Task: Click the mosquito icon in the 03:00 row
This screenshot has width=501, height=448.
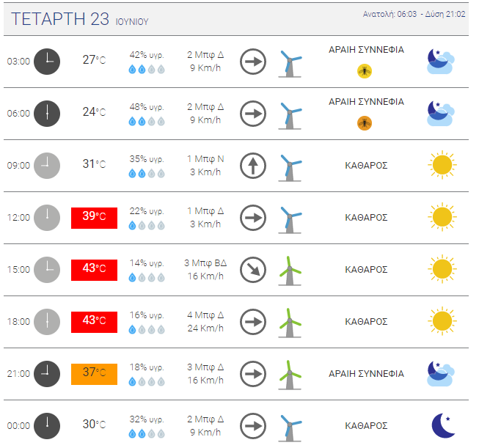Action: coord(365,71)
